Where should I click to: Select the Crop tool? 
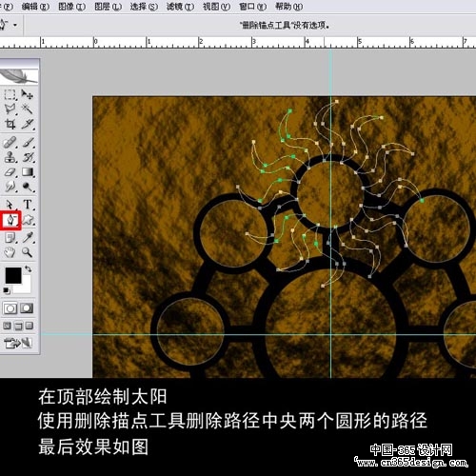click(x=10, y=124)
